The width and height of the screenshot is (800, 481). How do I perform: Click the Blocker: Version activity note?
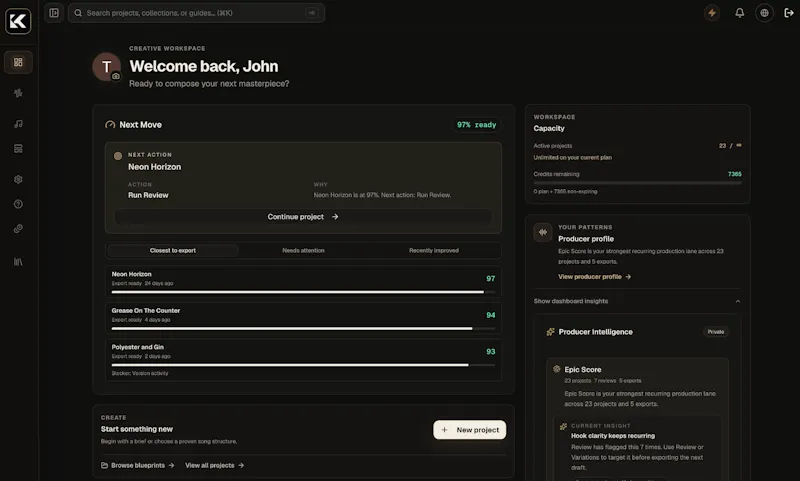tap(140, 373)
